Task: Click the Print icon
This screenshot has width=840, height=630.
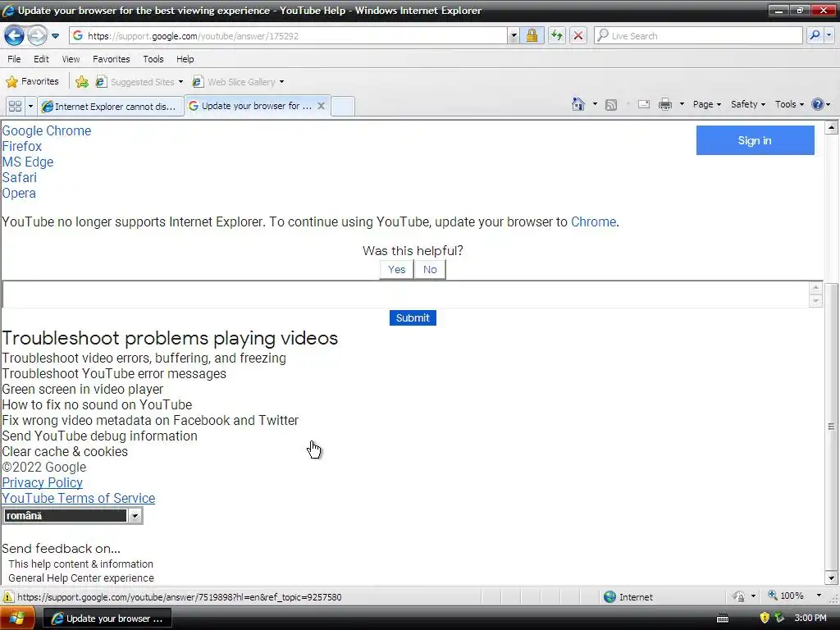Action: click(x=664, y=104)
